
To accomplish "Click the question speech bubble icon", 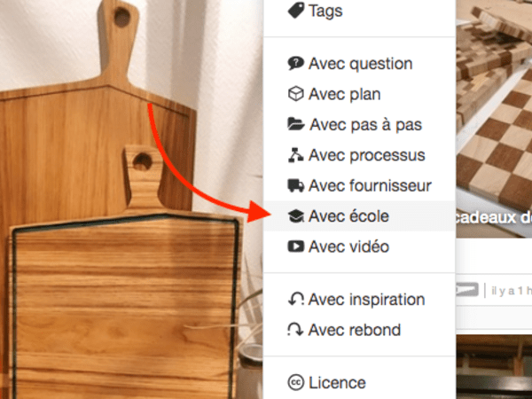I will click(296, 64).
